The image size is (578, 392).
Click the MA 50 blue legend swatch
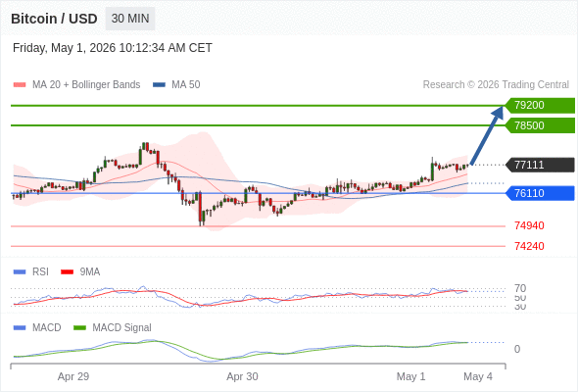(160, 85)
